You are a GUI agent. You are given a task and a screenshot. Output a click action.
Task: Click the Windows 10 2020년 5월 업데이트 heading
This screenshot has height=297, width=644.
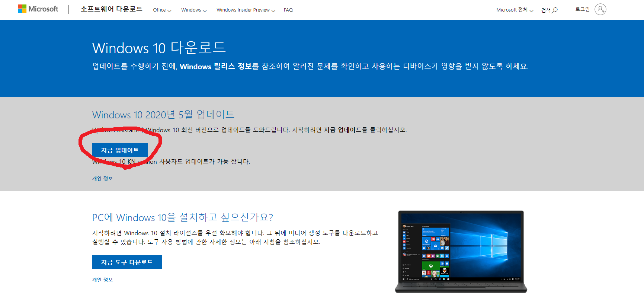[x=163, y=115]
